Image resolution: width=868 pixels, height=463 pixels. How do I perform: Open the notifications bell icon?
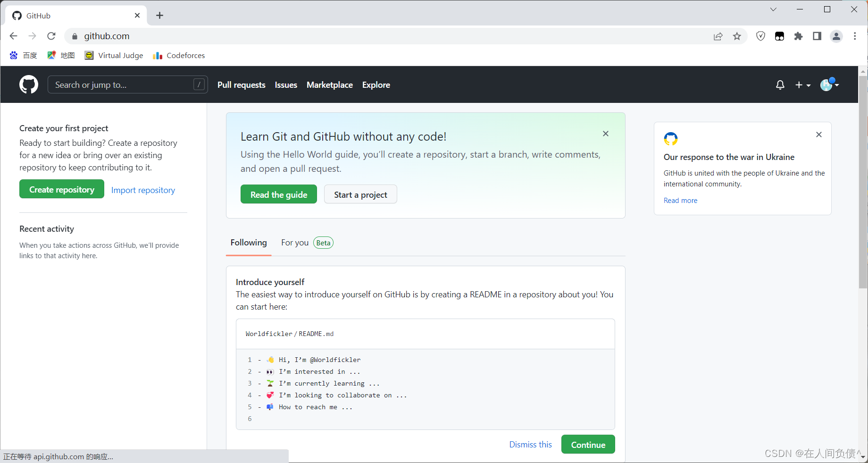tap(780, 85)
